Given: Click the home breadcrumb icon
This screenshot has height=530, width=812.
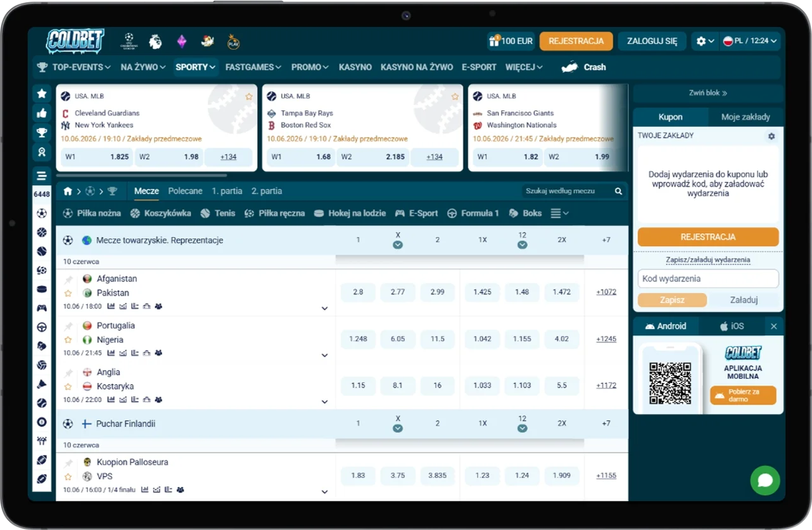Looking at the screenshot, I should (68, 191).
